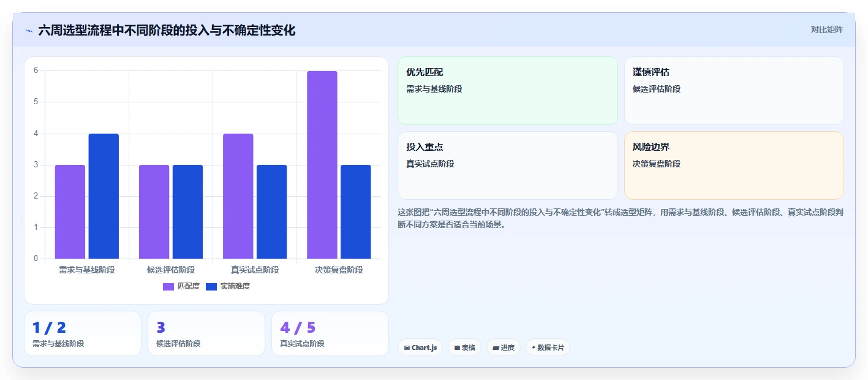Select the Chart.js tag label
Viewport: 868px width, 380px height.
424,348
